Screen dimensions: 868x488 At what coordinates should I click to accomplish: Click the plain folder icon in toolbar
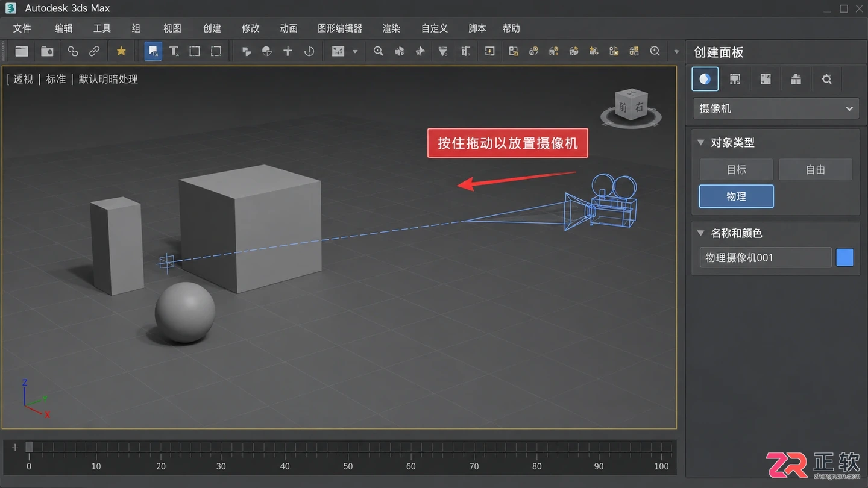[x=22, y=51]
